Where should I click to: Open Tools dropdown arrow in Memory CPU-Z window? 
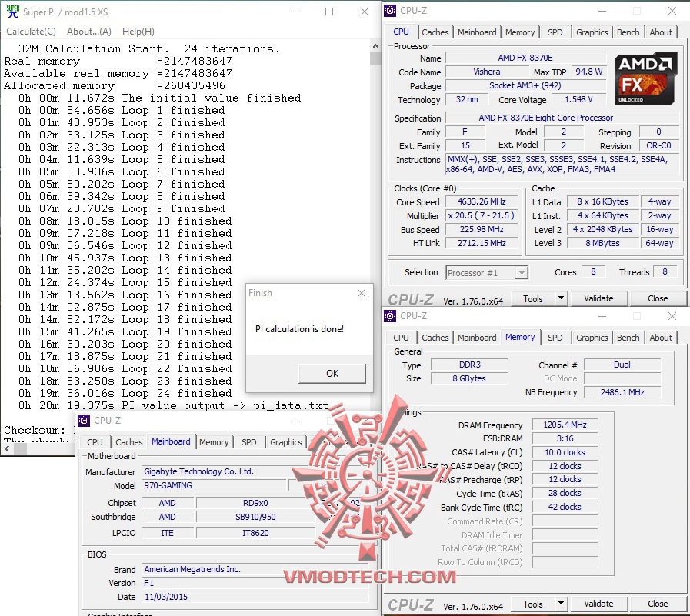point(561,604)
